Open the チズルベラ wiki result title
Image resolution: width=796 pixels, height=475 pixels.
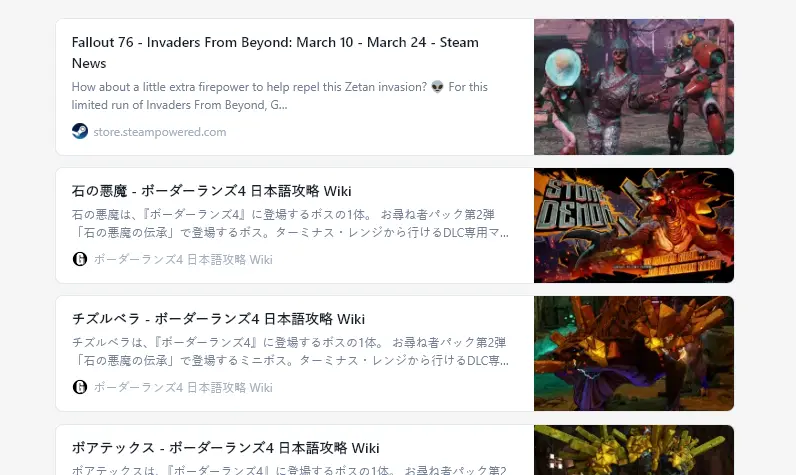(218, 319)
